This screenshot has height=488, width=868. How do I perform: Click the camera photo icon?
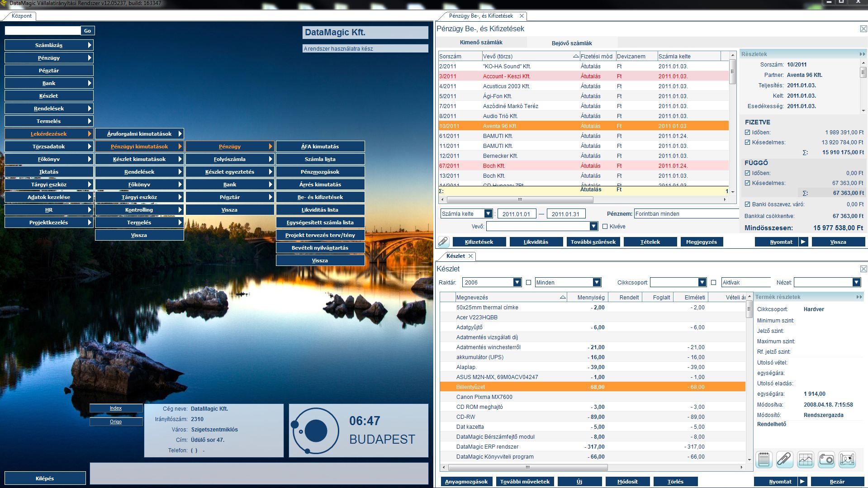click(826, 460)
